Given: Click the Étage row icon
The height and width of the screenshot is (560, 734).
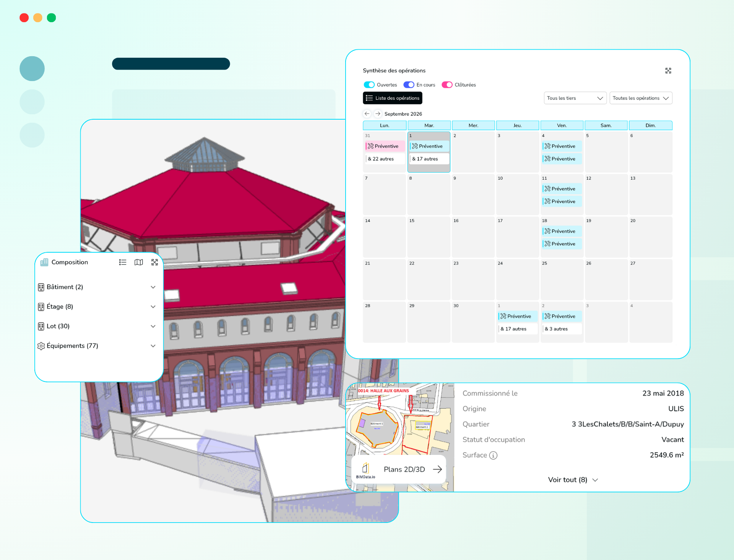Looking at the screenshot, I should pyautogui.click(x=41, y=307).
